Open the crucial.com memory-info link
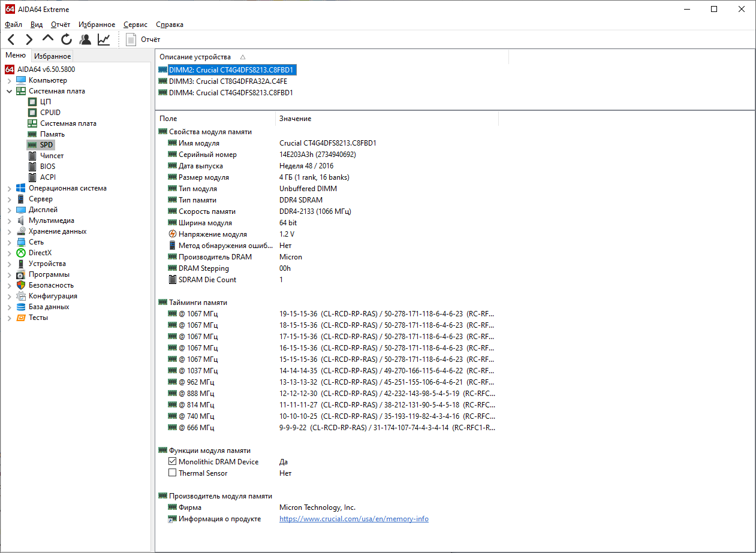The height and width of the screenshot is (553, 756). tap(354, 519)
